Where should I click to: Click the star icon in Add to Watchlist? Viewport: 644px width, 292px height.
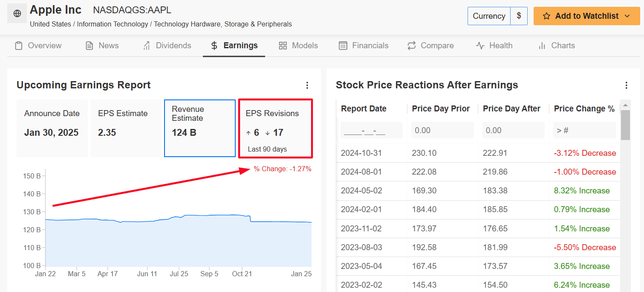546,16
